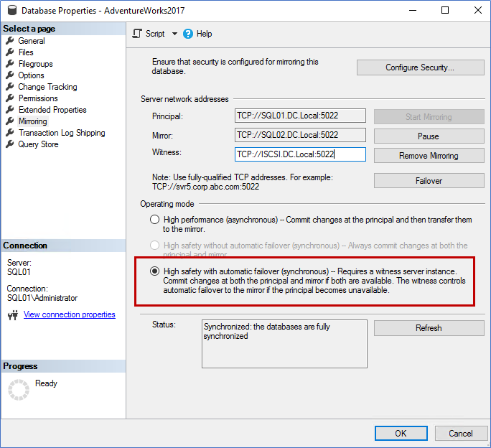Open the Permissions page
Viewport: 491px width, 448px height.
click(x=38, y=98)
